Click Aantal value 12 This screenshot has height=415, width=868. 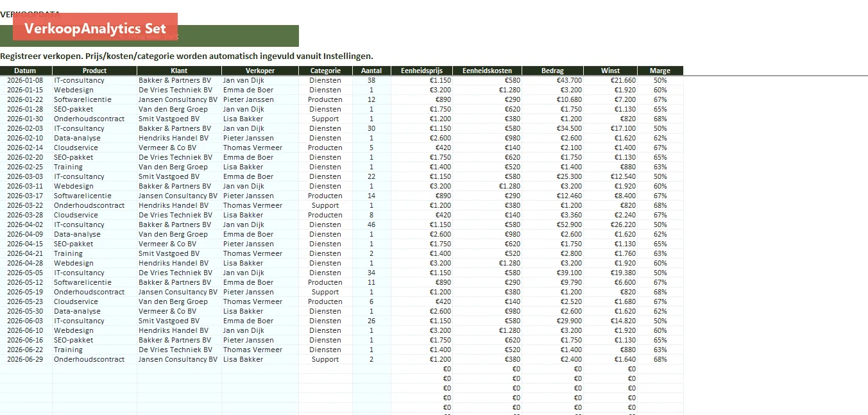(371, 99)
